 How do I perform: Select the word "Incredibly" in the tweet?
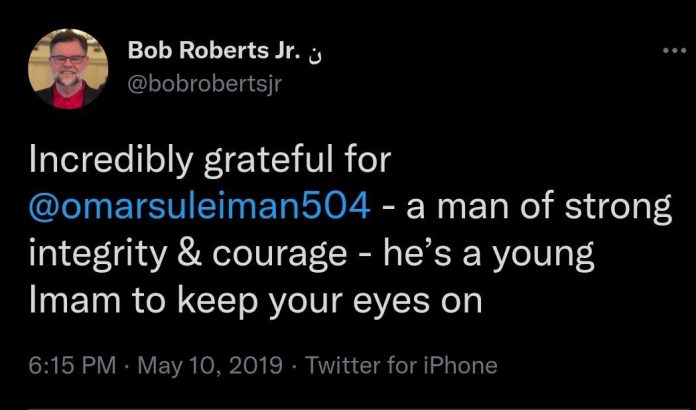[111, 160]
